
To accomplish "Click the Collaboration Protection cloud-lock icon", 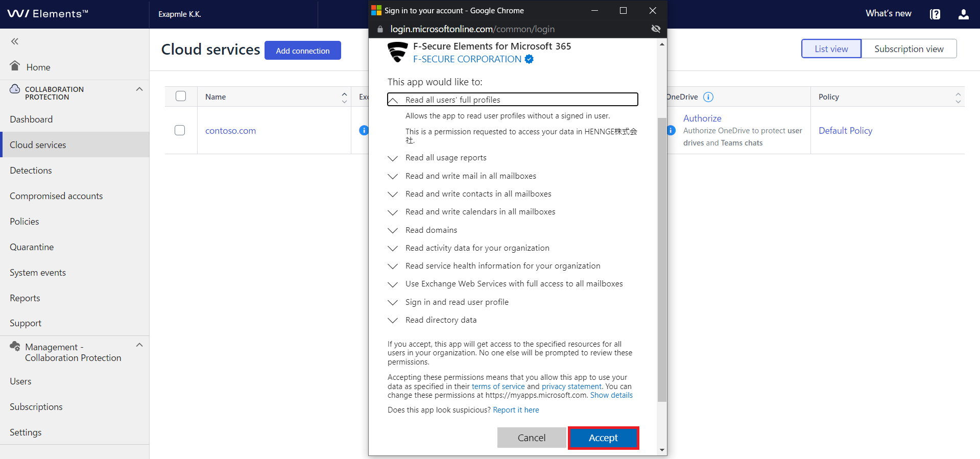I will tap(15, 89).
